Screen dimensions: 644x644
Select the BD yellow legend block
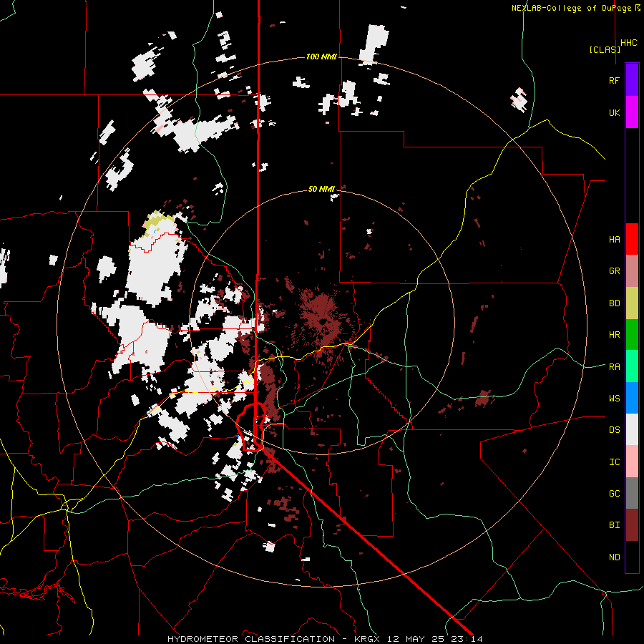pos(632,303)
